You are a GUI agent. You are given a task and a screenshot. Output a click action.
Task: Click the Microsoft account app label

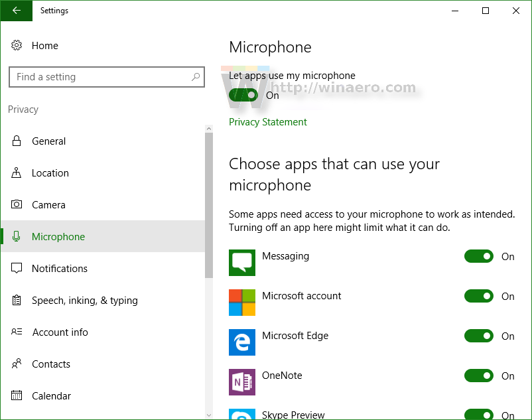pos(301,296)
